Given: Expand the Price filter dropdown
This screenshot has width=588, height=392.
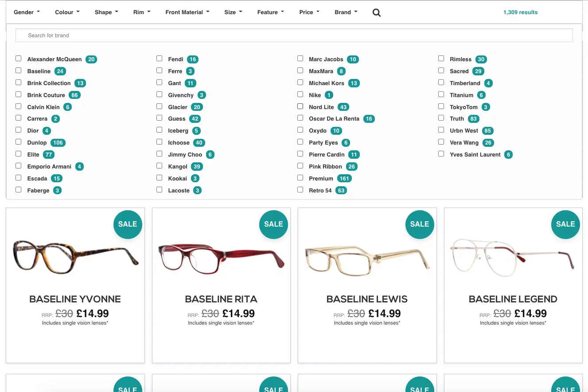Looking at the screenshot, I should point(309,12).
